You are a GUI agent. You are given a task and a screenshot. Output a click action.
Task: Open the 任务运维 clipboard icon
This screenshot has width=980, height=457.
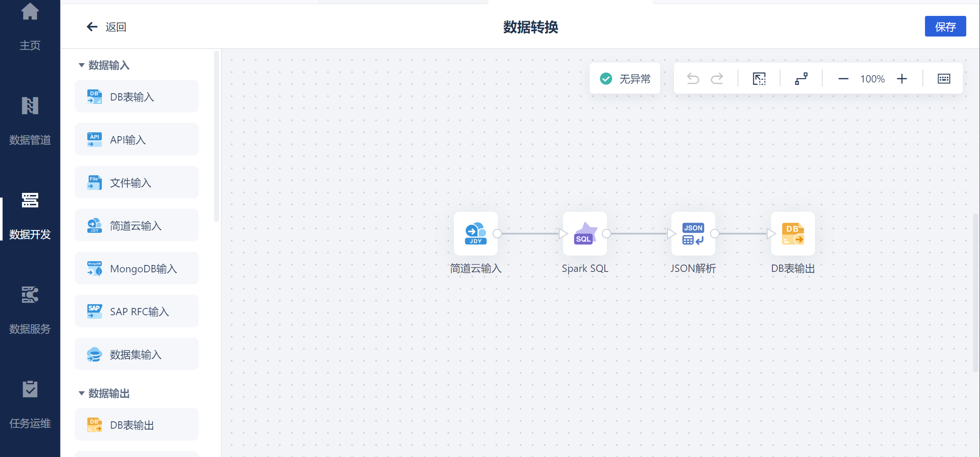[30, 389]
